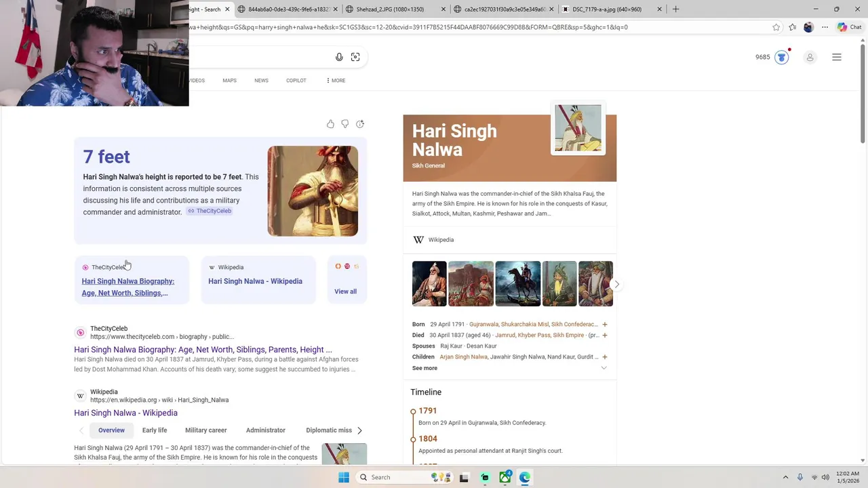Viewport: 868px width, 488px height.
Task: Click the taskbar microphone tray icon
Action: (x=800, y=477)
